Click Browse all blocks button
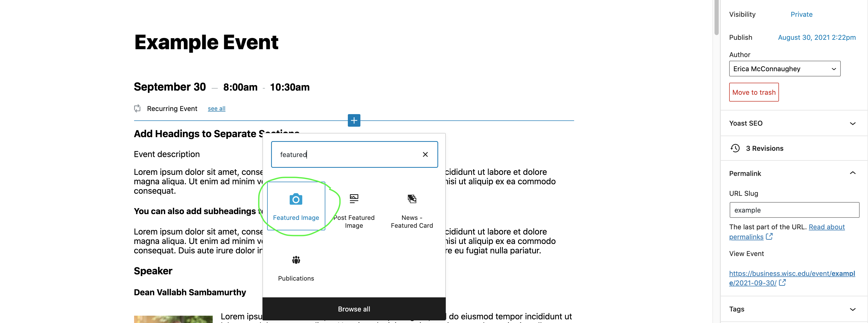 354,309
